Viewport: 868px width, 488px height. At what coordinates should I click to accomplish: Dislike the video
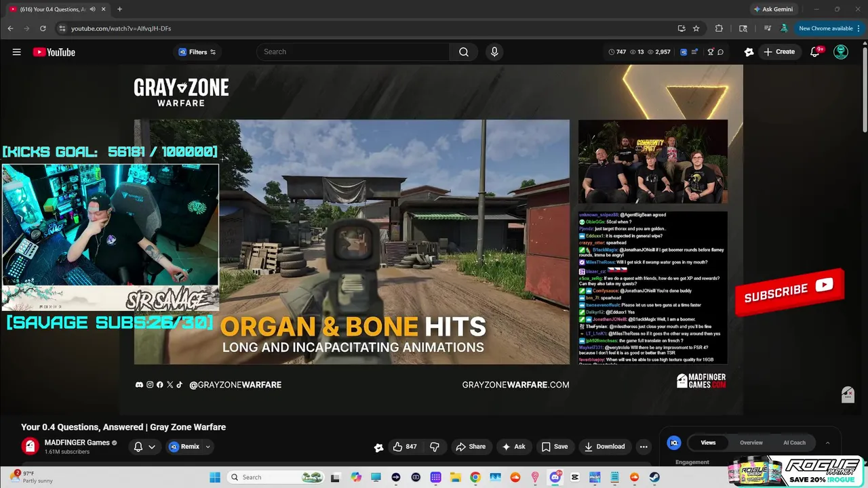(x=435, y=447)
